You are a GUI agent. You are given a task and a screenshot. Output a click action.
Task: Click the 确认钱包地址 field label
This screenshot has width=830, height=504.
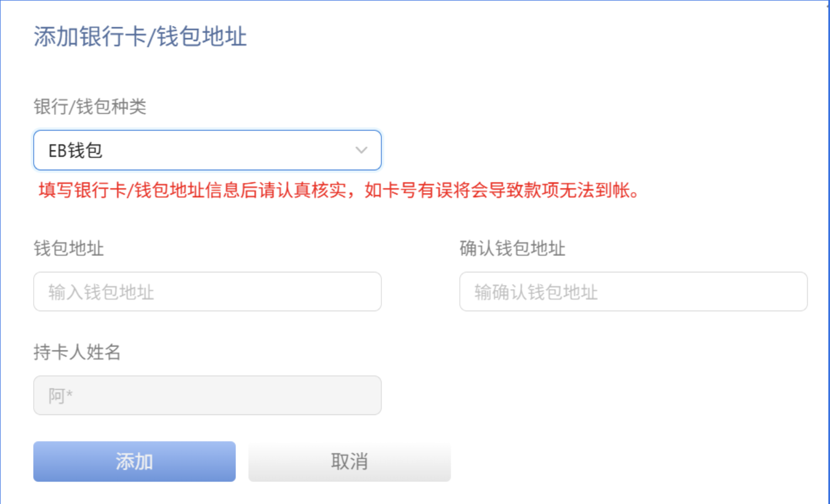point(512,248)
